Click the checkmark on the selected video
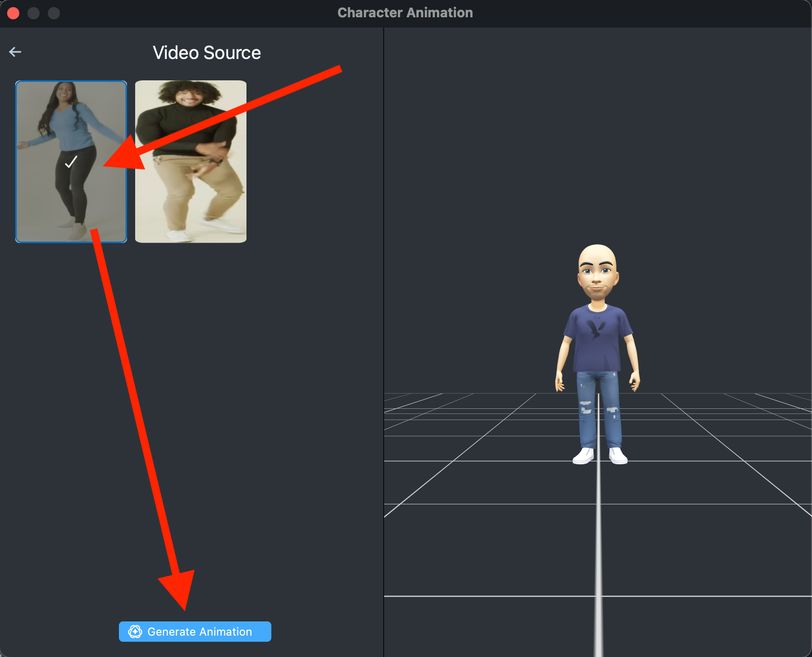 pos(71,162)
